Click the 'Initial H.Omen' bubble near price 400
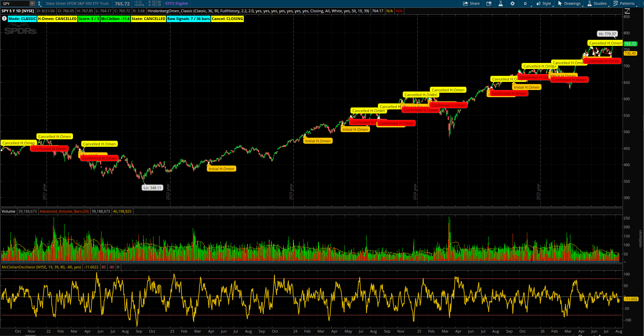 click(x=221, y=169)
